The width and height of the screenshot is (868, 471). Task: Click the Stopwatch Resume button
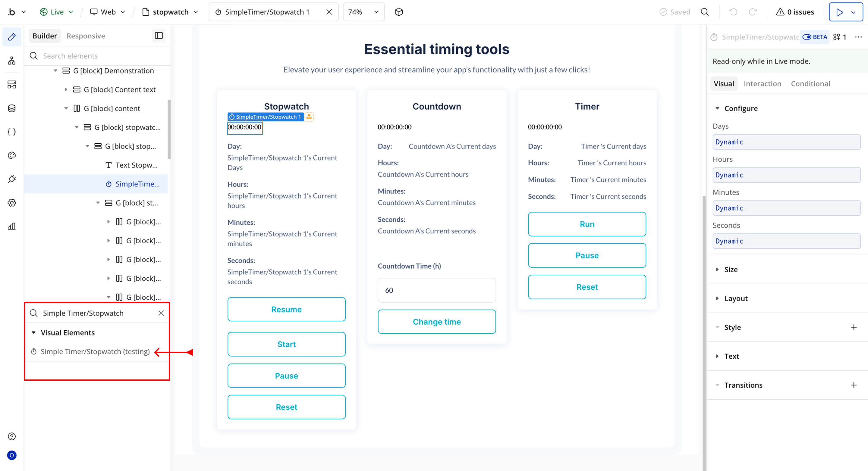tap(286, 309)
